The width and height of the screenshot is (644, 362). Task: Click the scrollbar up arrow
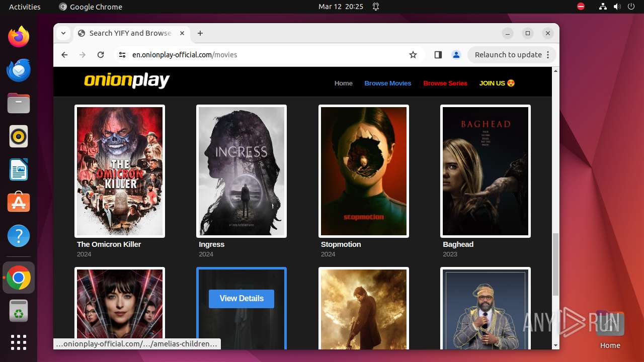pyautogui.click(x=555, y=71)
